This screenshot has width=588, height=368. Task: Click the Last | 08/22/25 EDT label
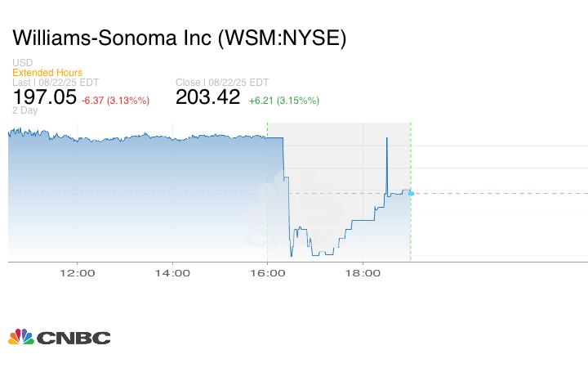(x=57, y=83)
